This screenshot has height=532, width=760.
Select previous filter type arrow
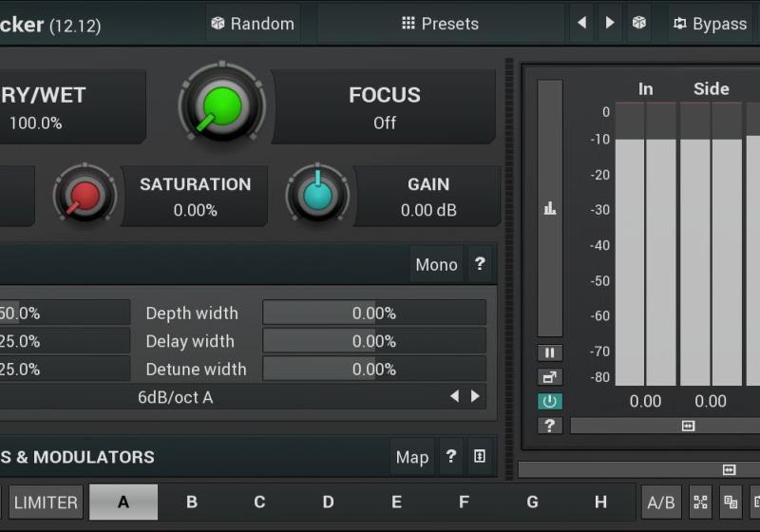pos(454,396)
